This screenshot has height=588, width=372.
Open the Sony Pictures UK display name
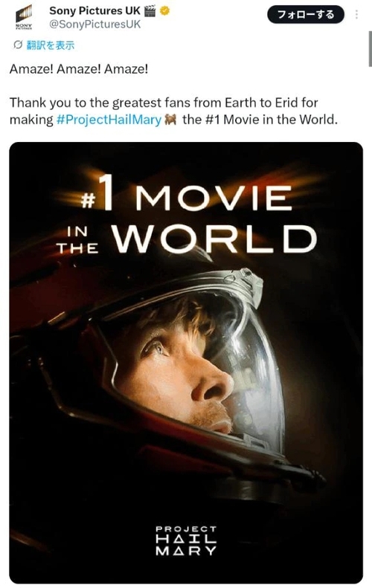point(94,11)
